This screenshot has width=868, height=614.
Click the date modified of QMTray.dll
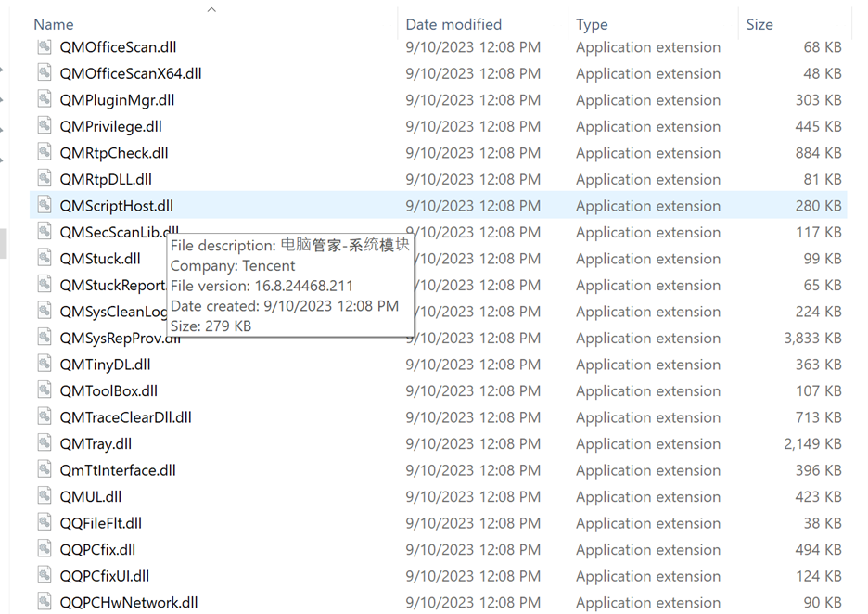473,444
